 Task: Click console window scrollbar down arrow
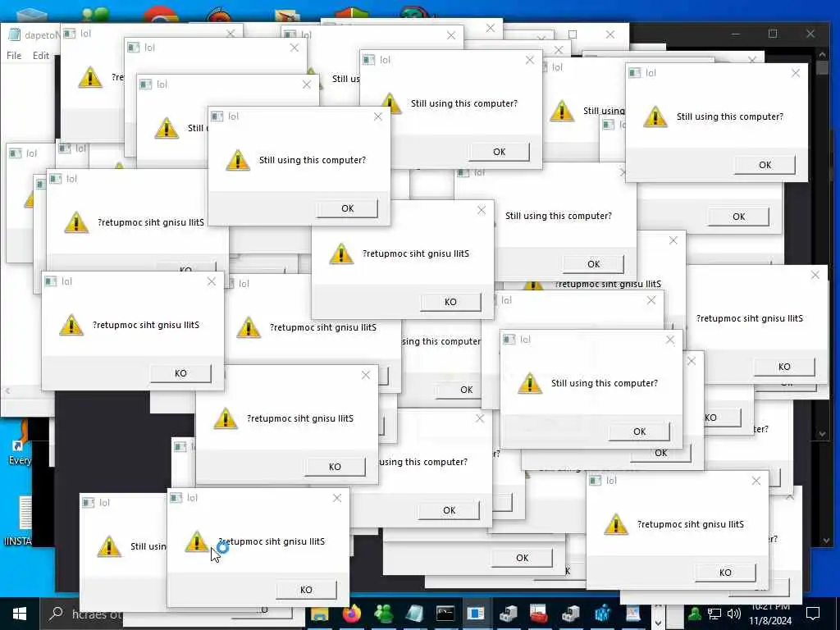click(822, 434)
